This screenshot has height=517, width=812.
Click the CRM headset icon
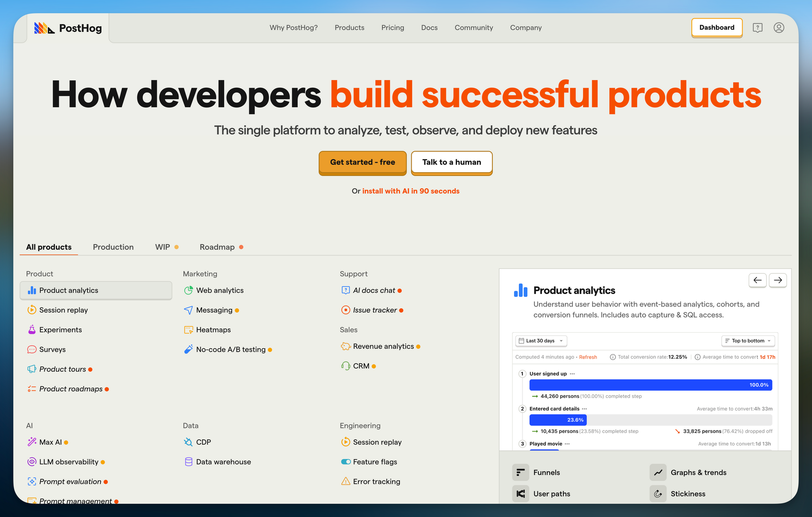(x=346, y=366)
